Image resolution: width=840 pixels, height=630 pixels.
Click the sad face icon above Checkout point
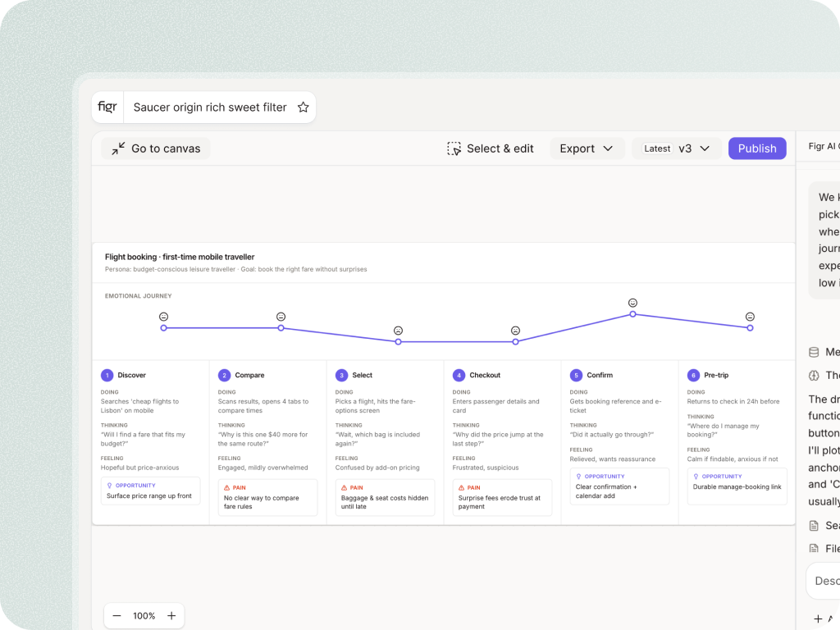(x=515, y=331)
